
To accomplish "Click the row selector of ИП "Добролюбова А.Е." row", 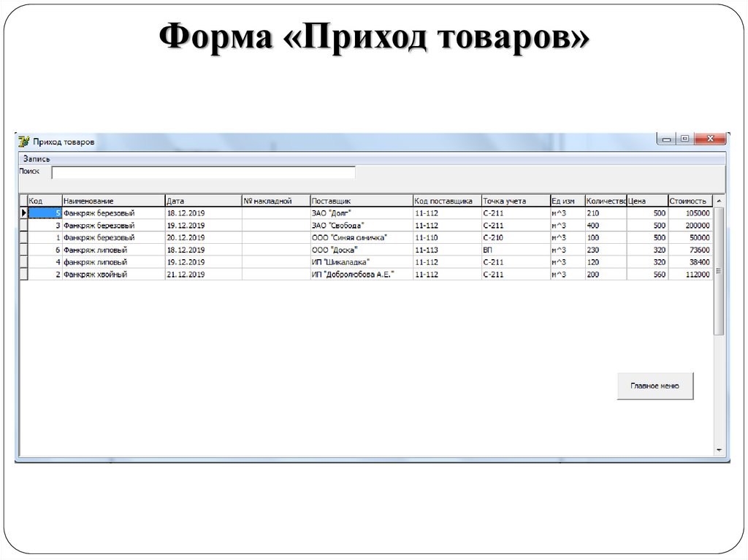I will pos(23,275).
